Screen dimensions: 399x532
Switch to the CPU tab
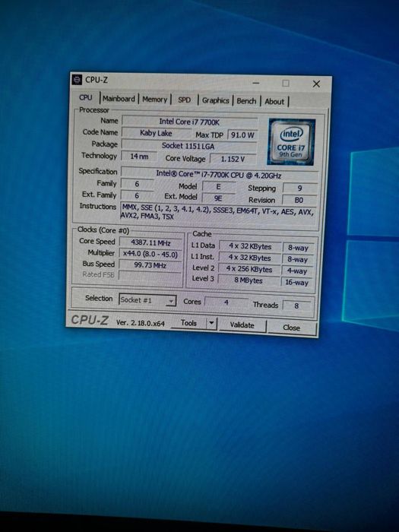coord(85,98)
